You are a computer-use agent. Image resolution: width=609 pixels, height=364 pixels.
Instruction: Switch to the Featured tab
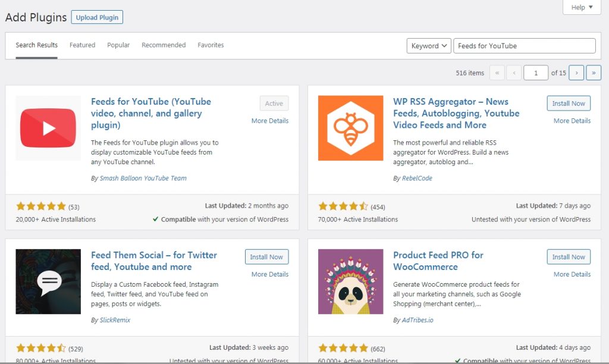(x=82, y=45)
